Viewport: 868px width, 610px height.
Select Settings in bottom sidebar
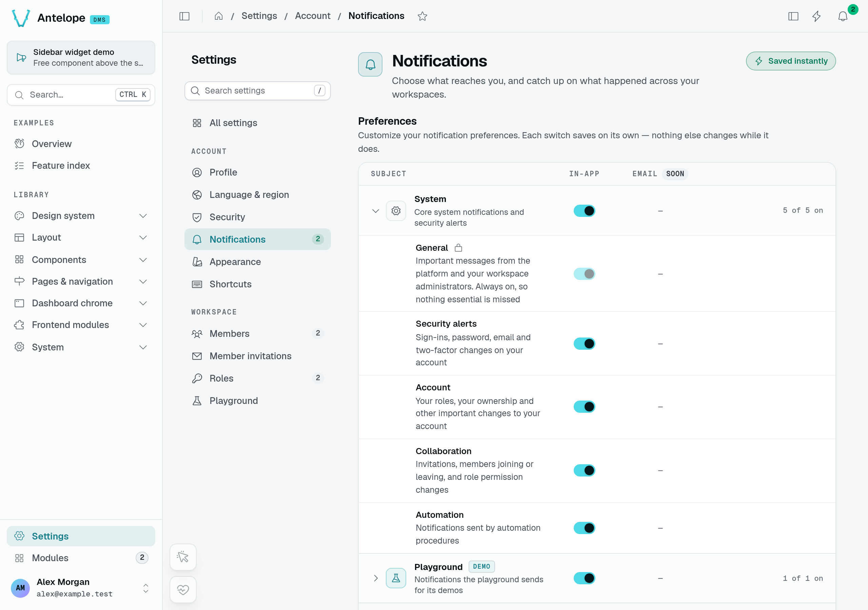(x=81, y=536)
